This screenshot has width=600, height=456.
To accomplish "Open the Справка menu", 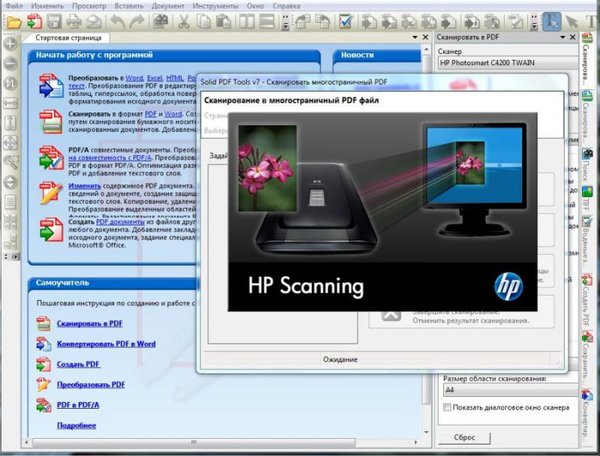I will coord(287,6).
